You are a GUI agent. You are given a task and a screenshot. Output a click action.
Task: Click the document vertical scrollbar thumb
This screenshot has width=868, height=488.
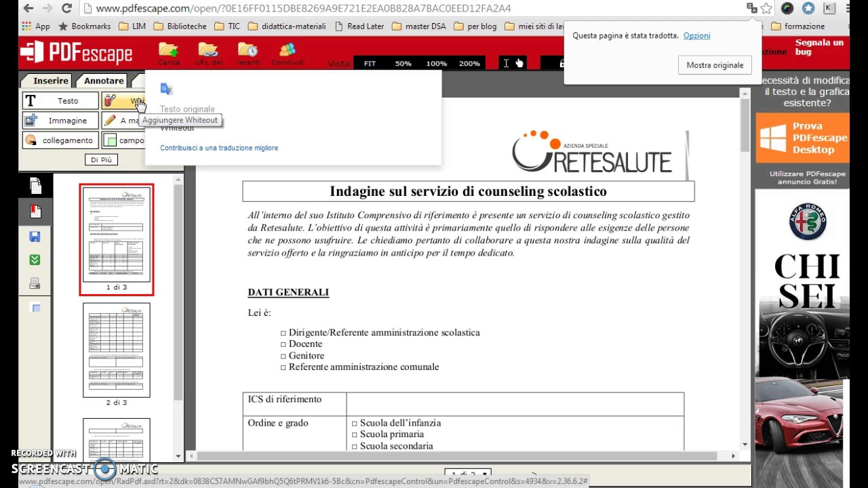tap(745, 125)
